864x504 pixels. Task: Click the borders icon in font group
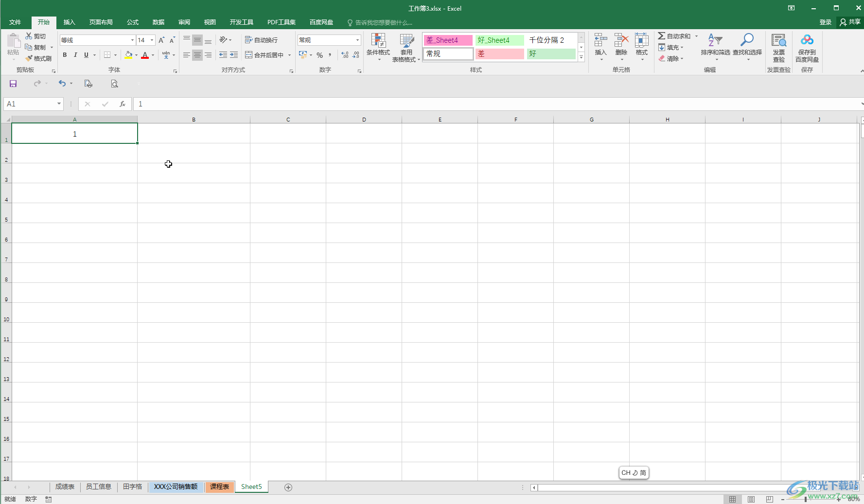(x=107, y=55)
